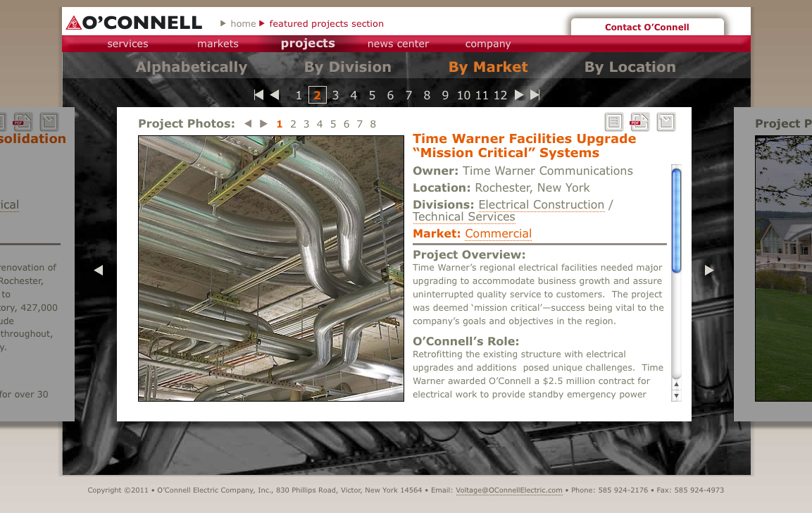This screenshot has width=812, height=513.
Task: Sort projects Alphabetically
Action: point(191,67)
